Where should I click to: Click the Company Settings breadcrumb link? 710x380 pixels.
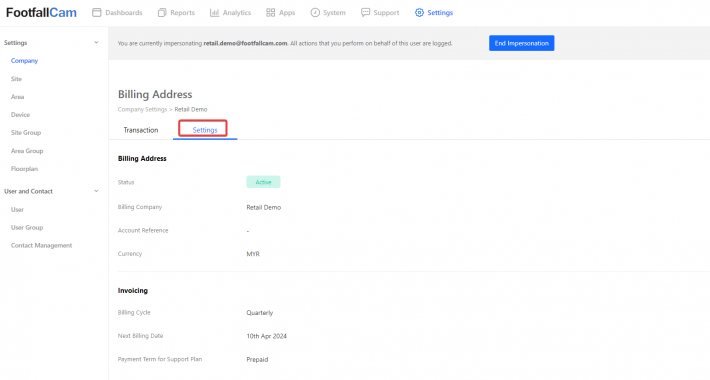[x=142, y=110]
